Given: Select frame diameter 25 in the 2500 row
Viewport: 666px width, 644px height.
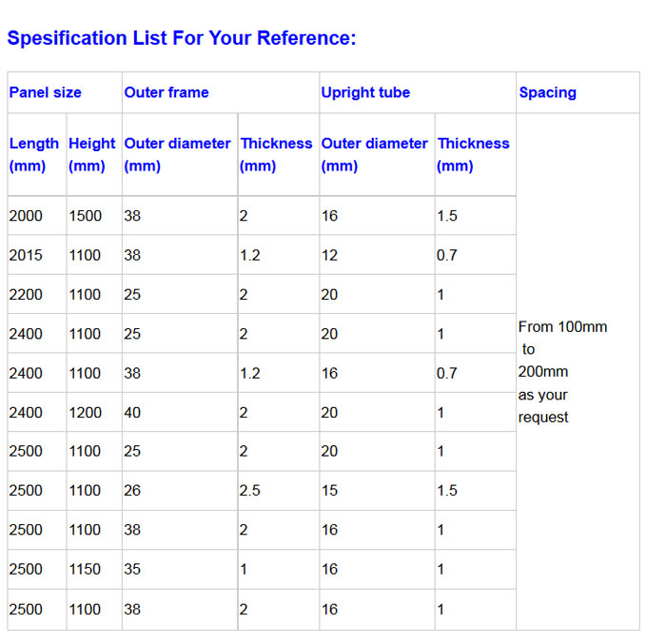Looking at the screenshot, I should 132,451.
